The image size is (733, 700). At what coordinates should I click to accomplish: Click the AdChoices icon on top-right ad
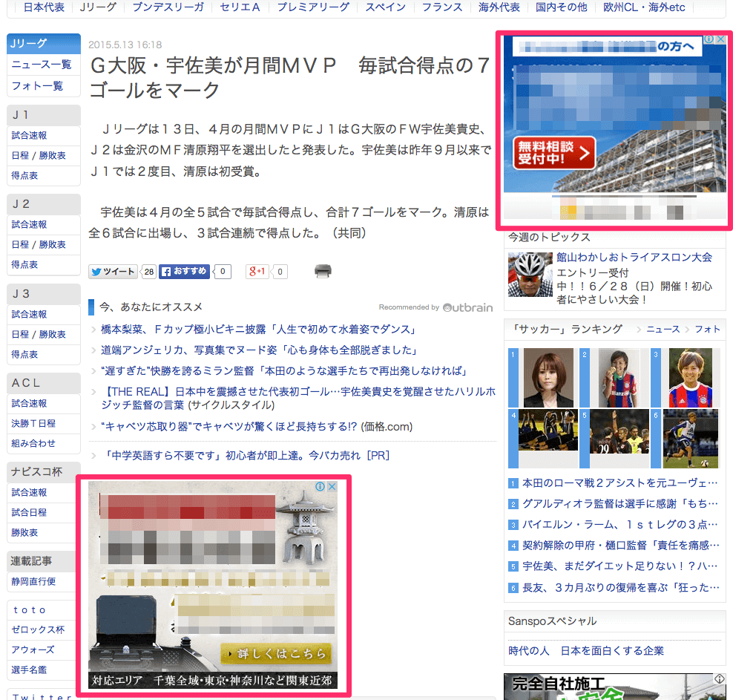click(709, 40)
